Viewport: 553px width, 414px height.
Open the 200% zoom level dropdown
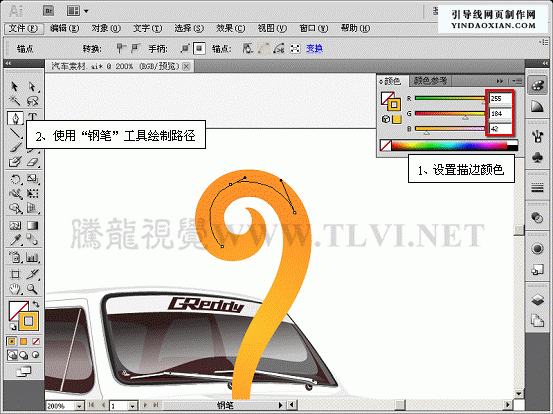[79, 406]
